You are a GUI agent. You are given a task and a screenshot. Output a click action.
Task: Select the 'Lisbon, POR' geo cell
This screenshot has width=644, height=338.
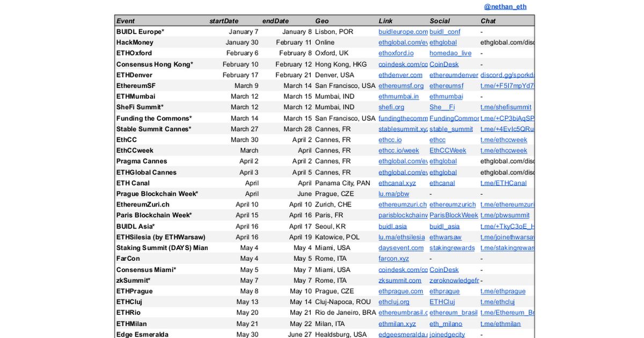click(345, 32)
